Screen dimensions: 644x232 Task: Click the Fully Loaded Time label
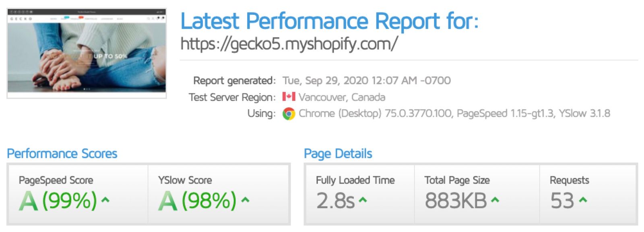click(355, 180)
